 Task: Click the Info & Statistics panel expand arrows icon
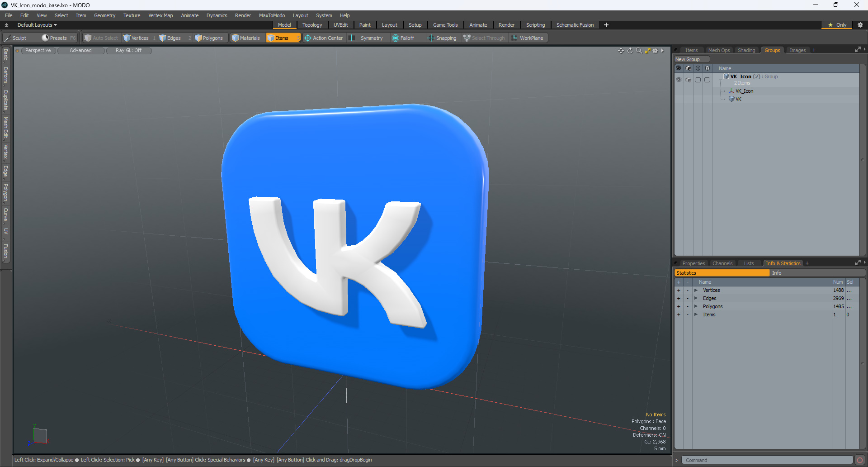tap(858, 263)
